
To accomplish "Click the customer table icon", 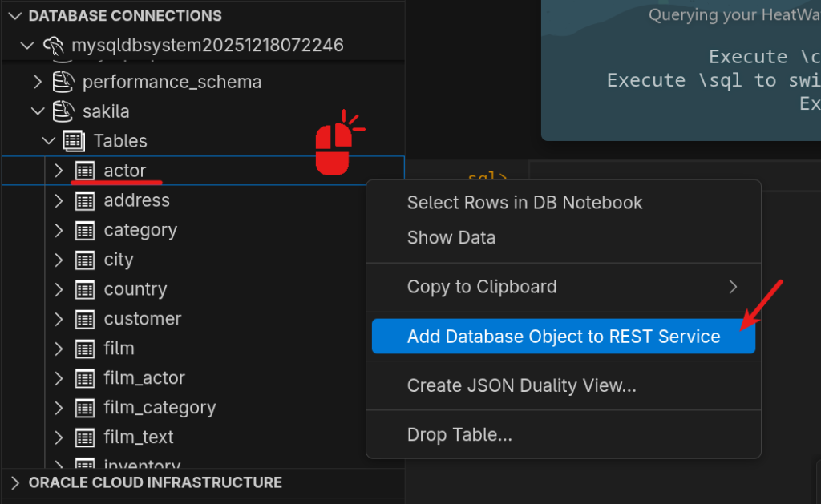I will pyautogui.click(x=85, y=319).
